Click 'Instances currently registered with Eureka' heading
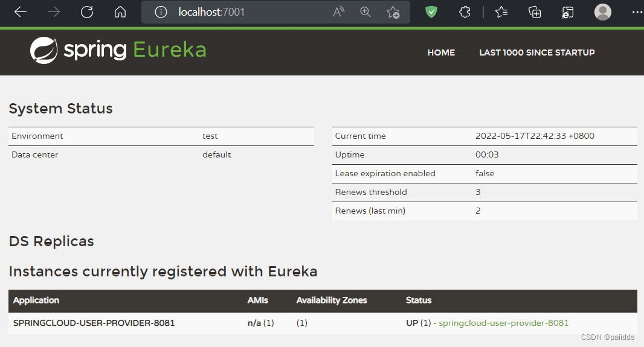The height and width of the screenshot is (347, 644). tap(163, 272)
